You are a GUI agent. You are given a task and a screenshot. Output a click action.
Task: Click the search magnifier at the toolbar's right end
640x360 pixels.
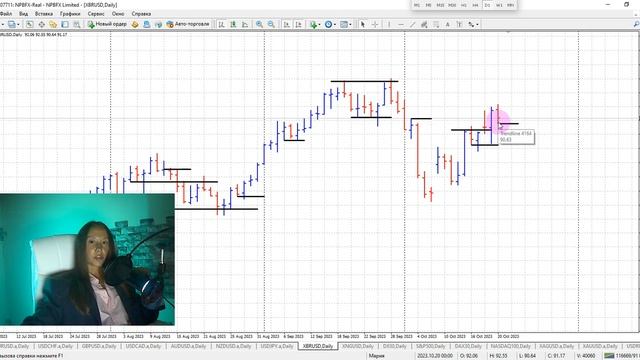(636, 24)
